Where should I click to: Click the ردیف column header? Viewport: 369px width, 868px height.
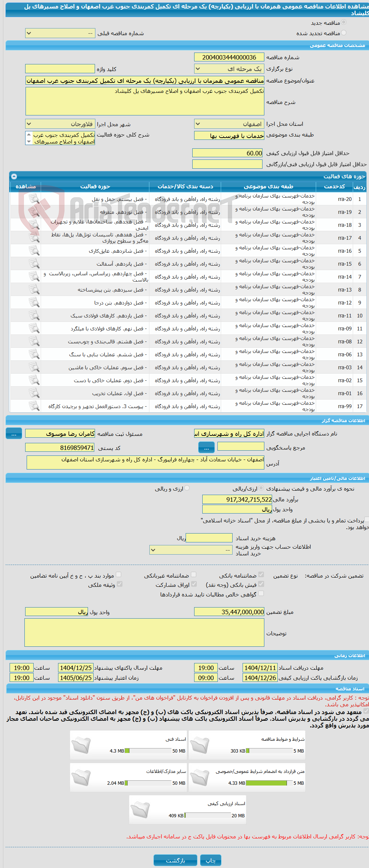coord(359,186)
